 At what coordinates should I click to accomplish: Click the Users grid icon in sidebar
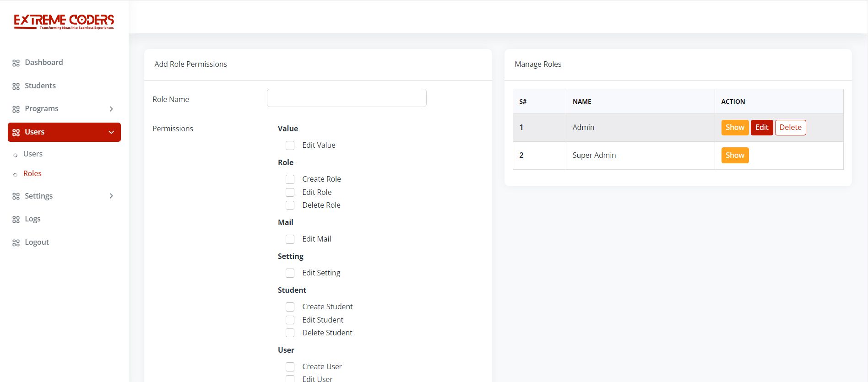pos(16,133)
